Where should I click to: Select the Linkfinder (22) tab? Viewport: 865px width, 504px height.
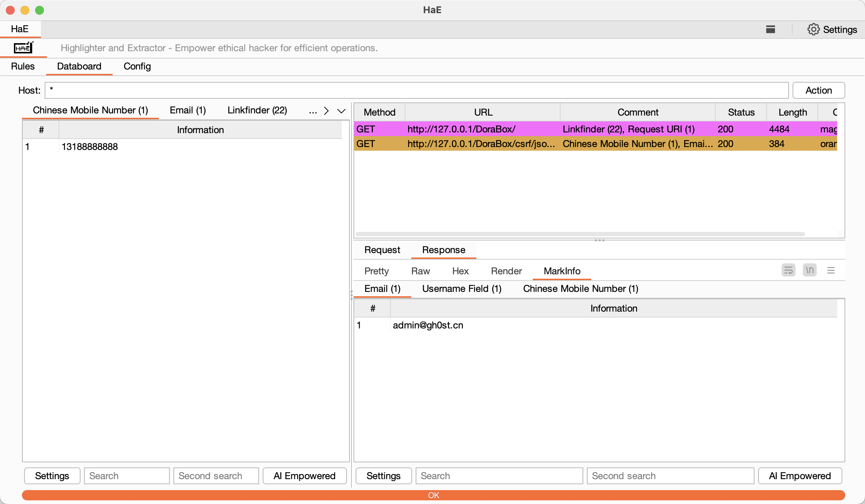point(257,110)
